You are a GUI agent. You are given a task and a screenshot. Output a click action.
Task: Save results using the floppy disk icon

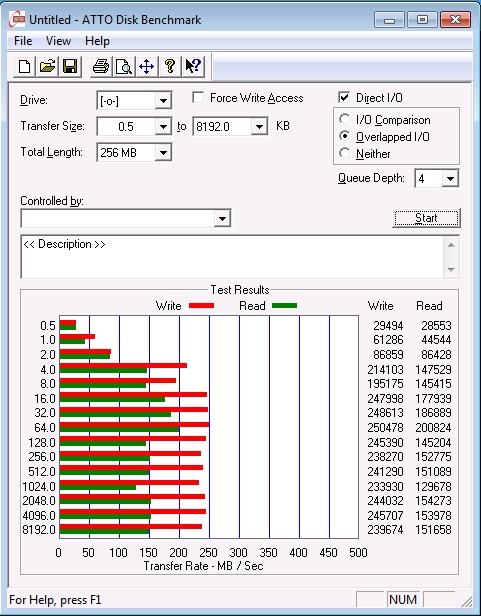click(70, 66)
